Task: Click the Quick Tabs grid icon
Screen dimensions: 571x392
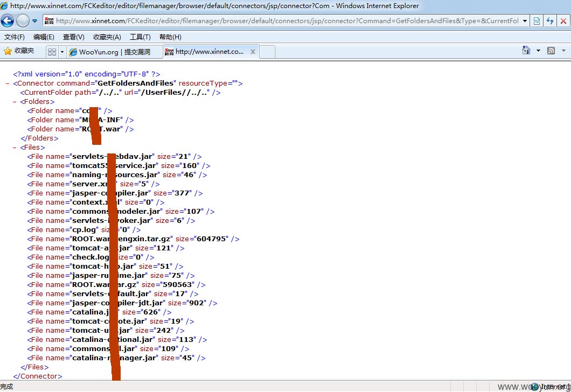Action: tap(52, 52)
